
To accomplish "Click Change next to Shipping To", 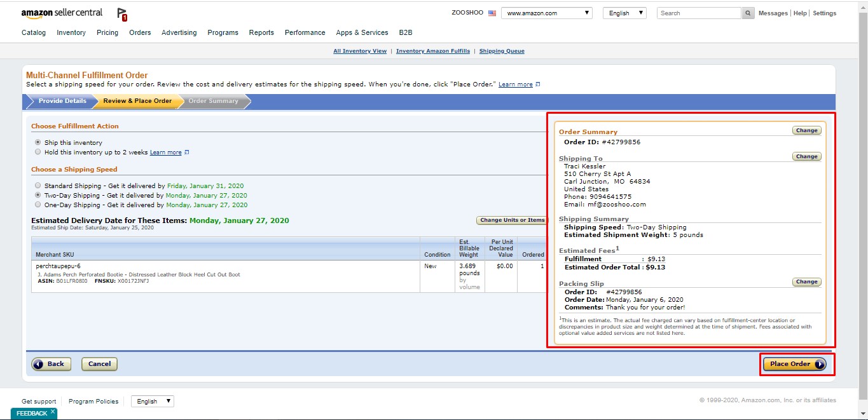I will (806, 156).
